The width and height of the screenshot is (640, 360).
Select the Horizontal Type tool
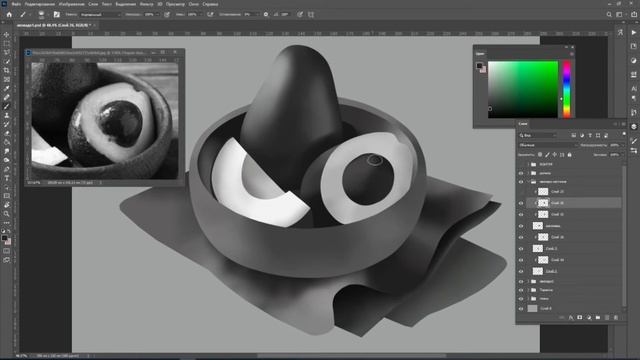coord(7,178)
